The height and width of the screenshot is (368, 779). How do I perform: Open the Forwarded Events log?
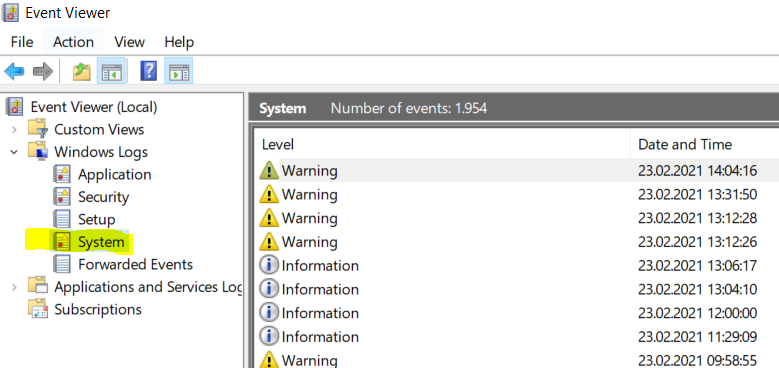pyautogui.click(x=135, y=264)
